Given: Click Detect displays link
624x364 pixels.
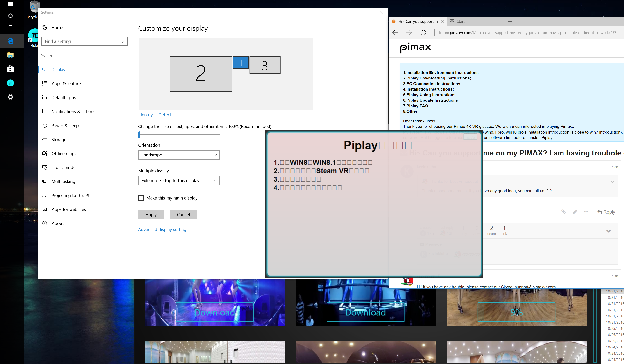Looking at the screenshot, I should (x=165, y=115).
